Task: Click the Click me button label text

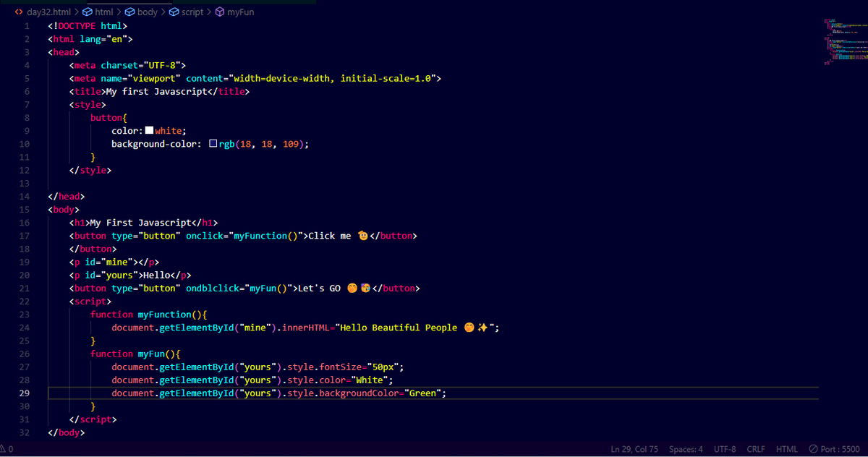Action: 330,236
